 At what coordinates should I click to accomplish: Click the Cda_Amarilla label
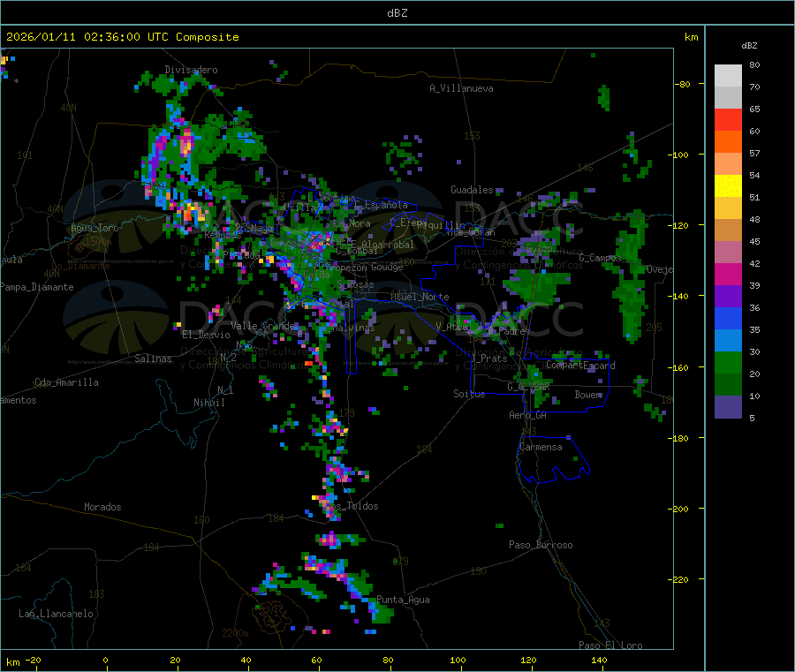click(x=66, y=382)
